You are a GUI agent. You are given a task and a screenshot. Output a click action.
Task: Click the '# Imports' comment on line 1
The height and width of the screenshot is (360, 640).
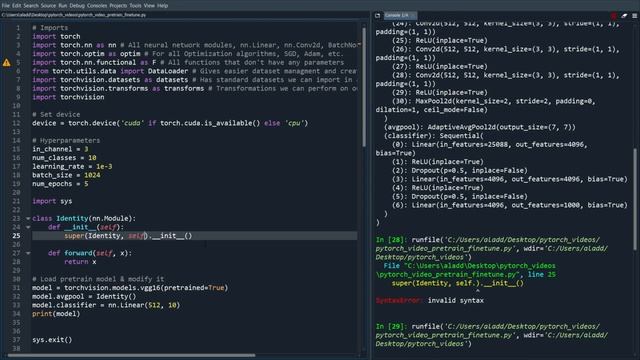[50, 28]
